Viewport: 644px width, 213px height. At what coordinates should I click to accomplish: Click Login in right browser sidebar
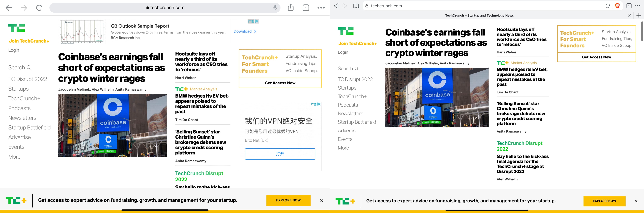(x=343, y=52)
